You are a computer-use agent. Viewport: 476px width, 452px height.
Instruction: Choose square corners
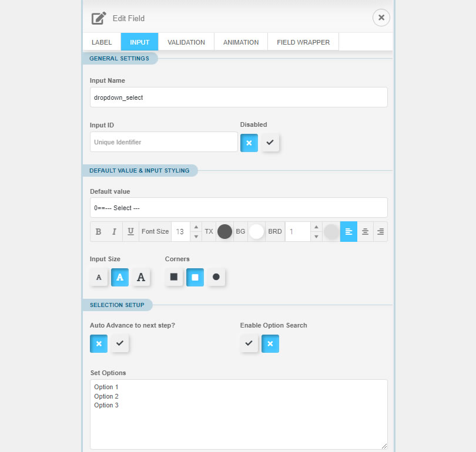pos(173,277)
